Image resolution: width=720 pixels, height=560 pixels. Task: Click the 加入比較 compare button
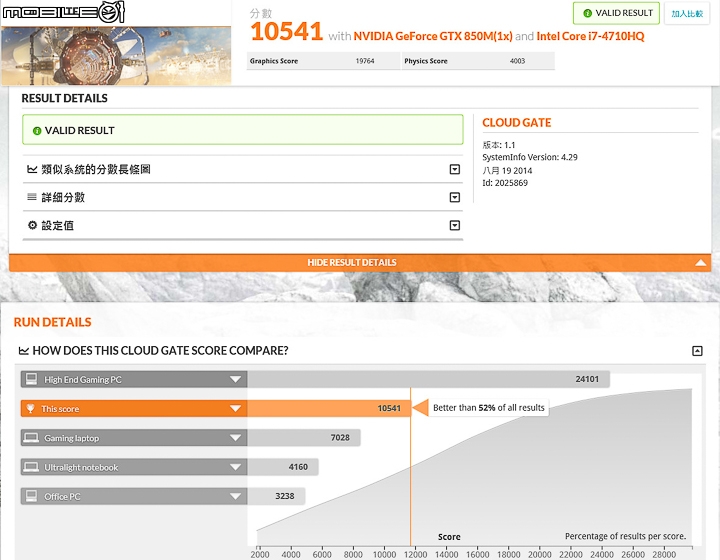coord(687,13)
